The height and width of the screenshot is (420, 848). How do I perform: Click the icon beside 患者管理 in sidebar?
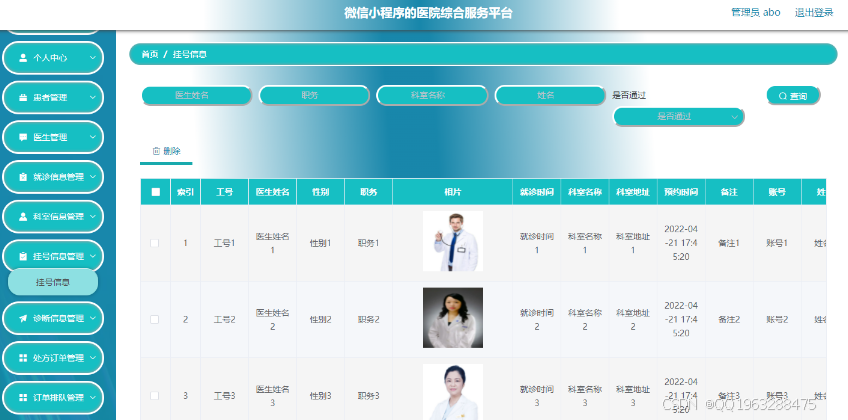pos(23,98)
